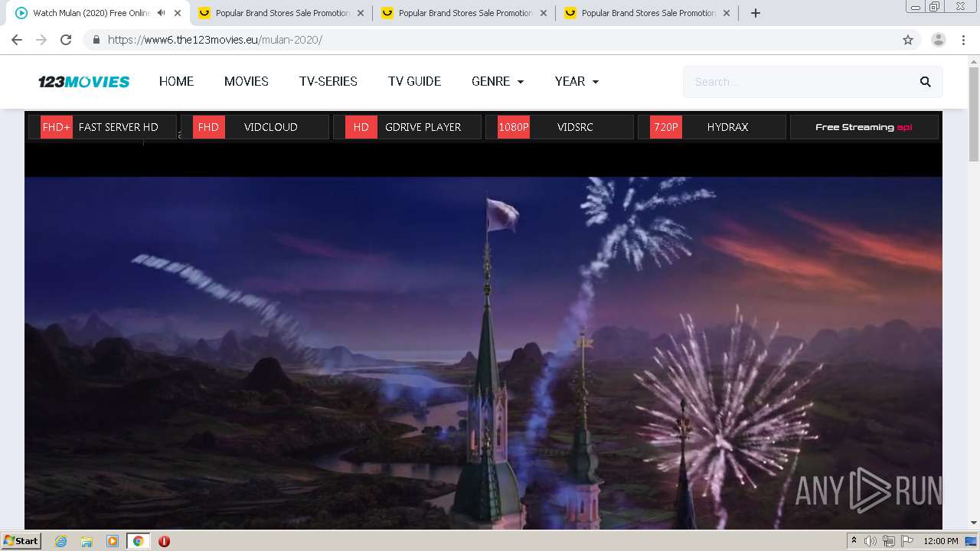Click the volume speaker tray icon

(x=871, y=541)
